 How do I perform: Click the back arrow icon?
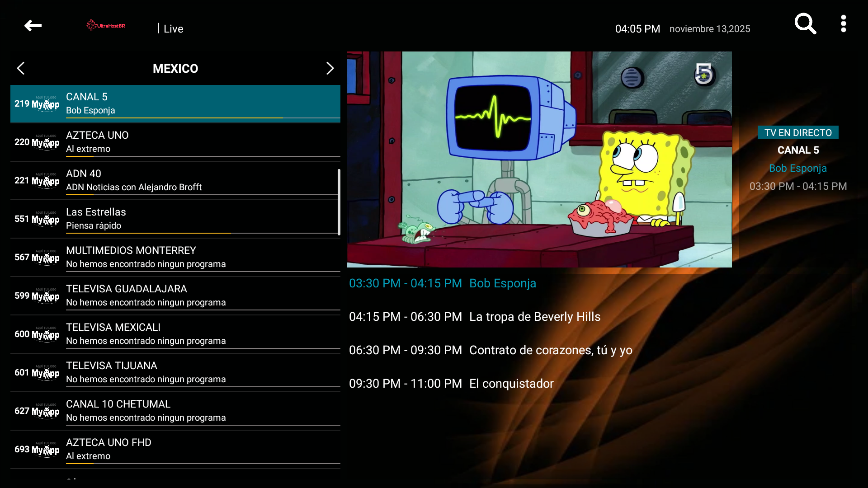[x=33, y=26]
